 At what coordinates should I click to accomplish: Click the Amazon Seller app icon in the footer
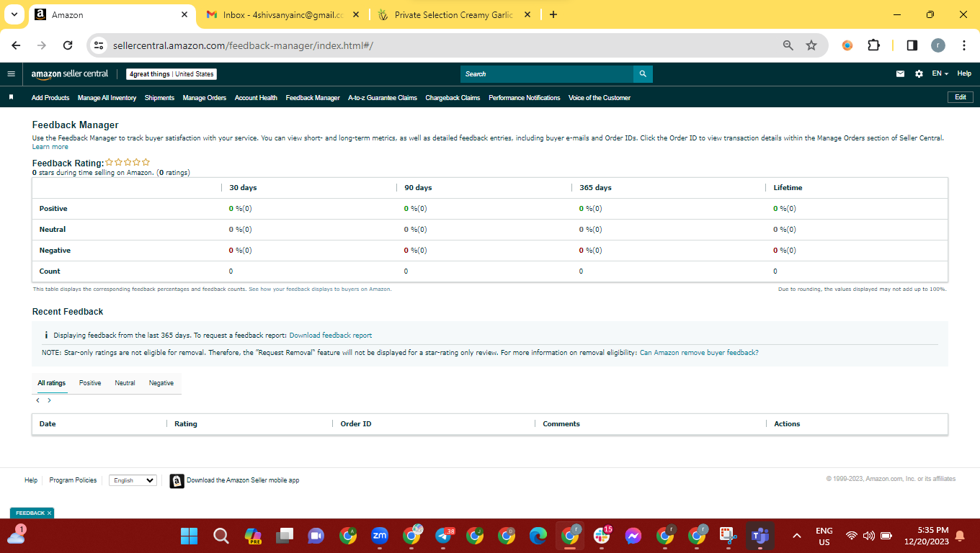[x=177, y=481]
